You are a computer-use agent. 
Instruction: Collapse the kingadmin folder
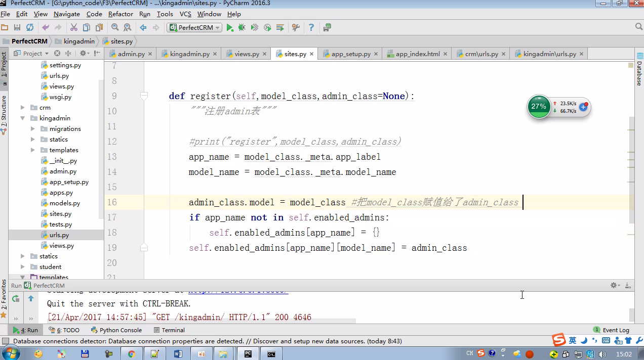click(x=23, y=118)
